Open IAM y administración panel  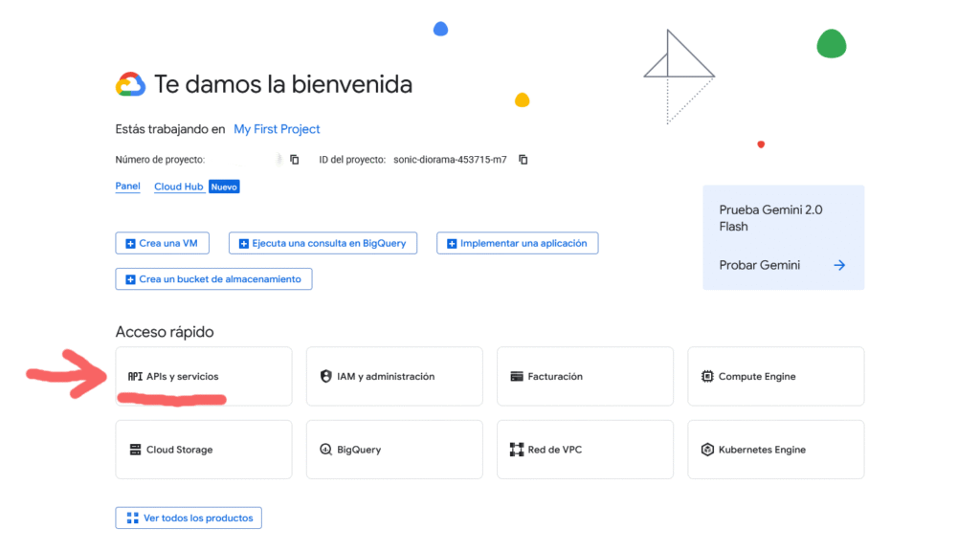(x=393, y=376)
